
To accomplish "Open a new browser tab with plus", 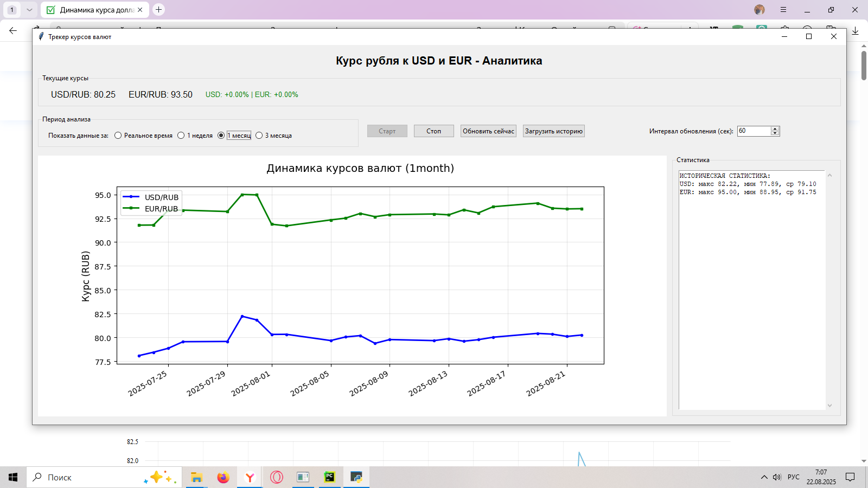I will (x=158, y=10).
